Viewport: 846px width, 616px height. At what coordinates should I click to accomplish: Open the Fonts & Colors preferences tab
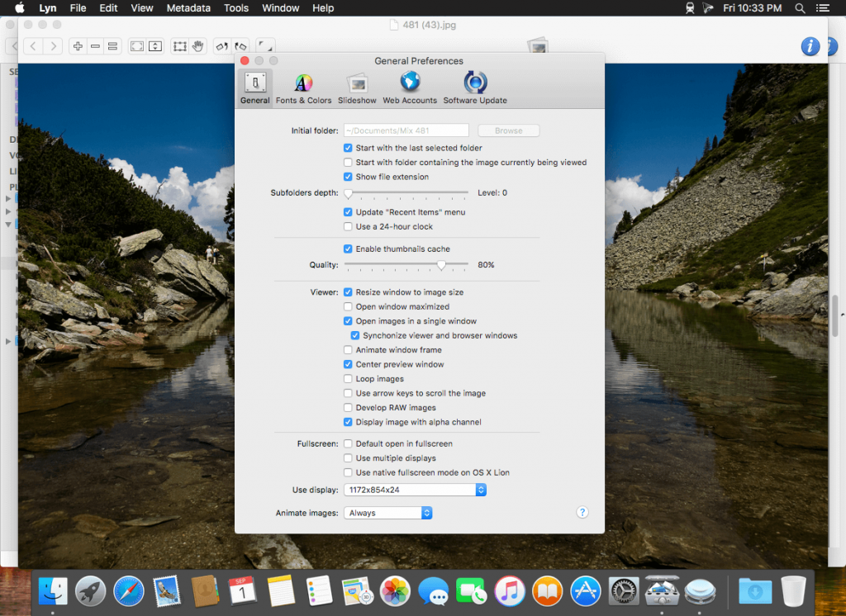[303, 88]
